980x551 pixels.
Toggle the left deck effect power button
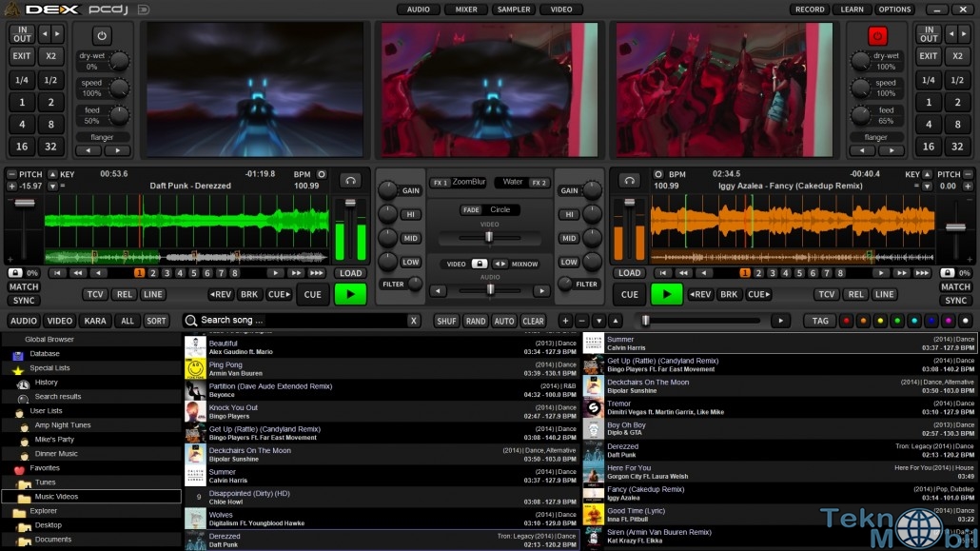(102, 35)
